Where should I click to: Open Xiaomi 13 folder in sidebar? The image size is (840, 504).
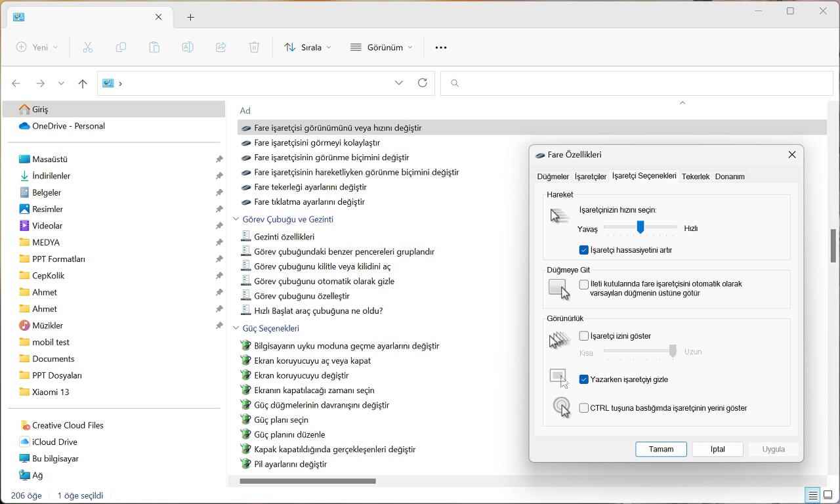pos(43,392)
